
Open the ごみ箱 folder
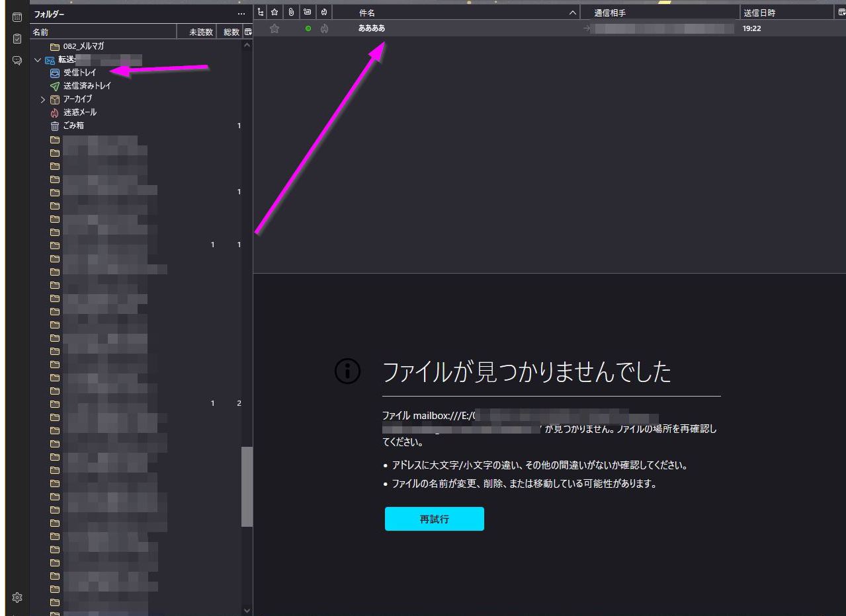(x=73, y=126)
